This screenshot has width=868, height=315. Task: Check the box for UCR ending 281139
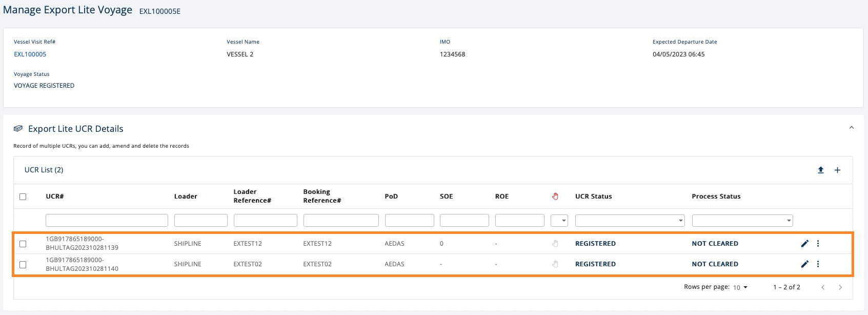click(x=23, y=244)
